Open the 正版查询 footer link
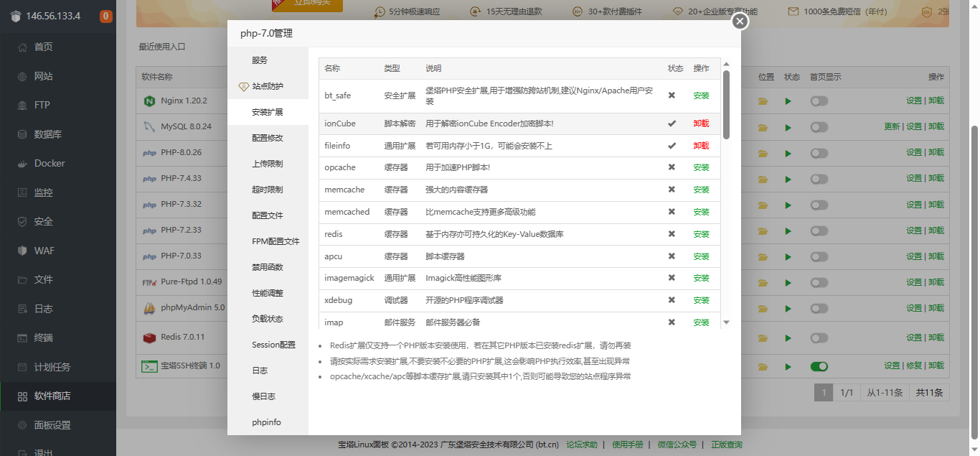The width and height of the screenshot is (980, 456). point(727,445)
